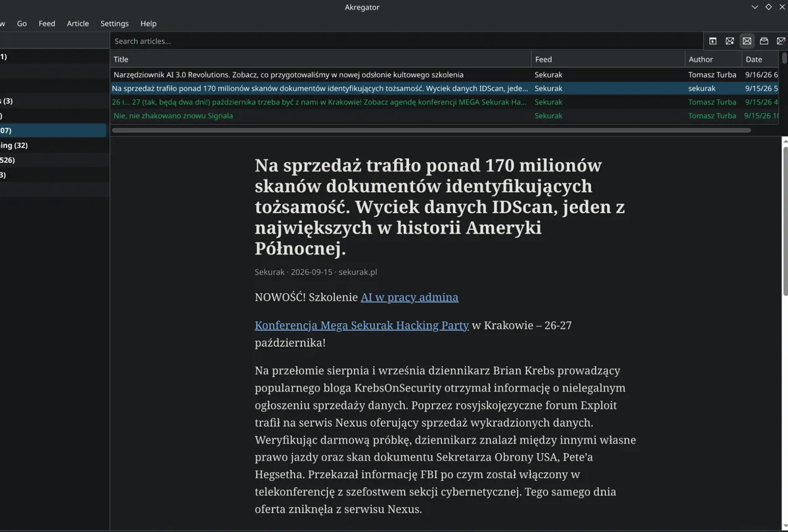Image resolution: width=788 pixels, height=532 pixels.
Task: Open the AI w pracy admina link
Action: pos(409,297)
